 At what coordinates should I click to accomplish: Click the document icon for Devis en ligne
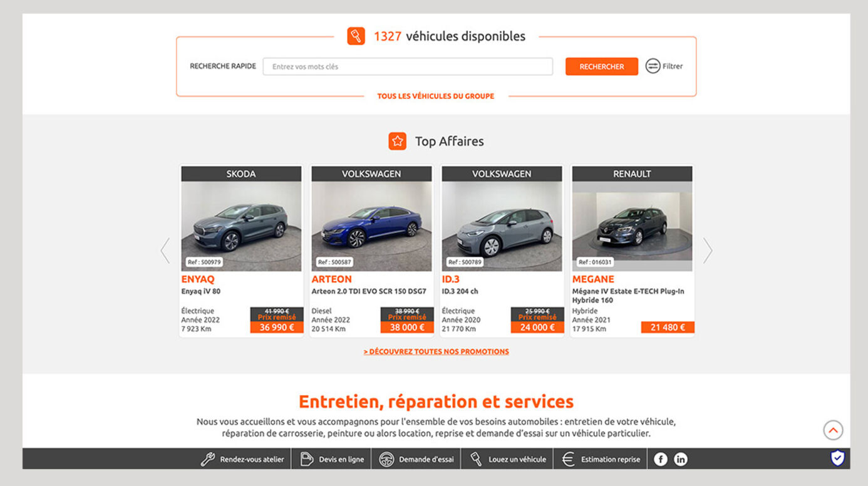(x=307, y=459)
